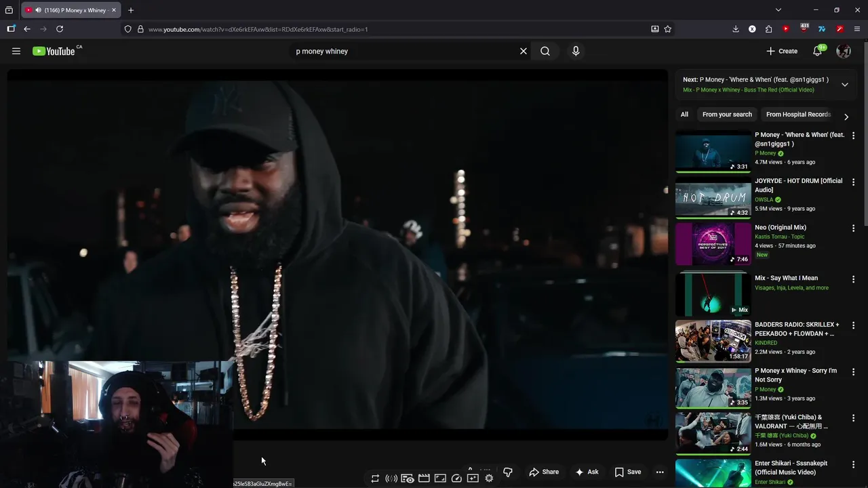Select From Hospital Records chip
This screenshot has width=868, height=488.
[x=798, y=115]
